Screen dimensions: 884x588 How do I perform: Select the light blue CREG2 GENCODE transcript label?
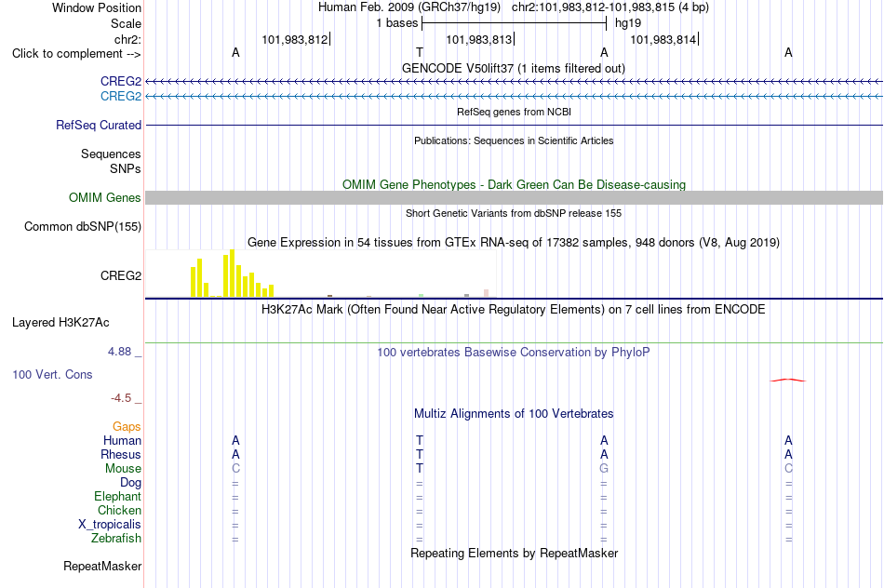coord(121,97)
